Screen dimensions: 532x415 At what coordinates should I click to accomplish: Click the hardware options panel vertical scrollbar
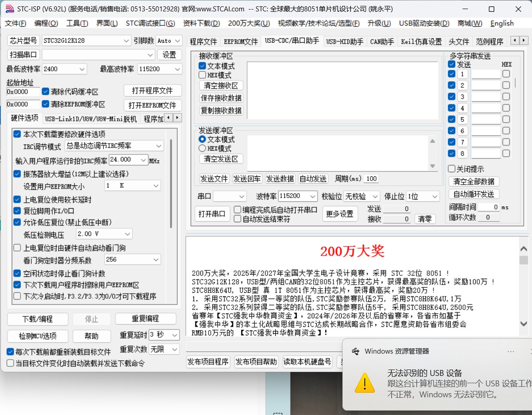(171, 183)
